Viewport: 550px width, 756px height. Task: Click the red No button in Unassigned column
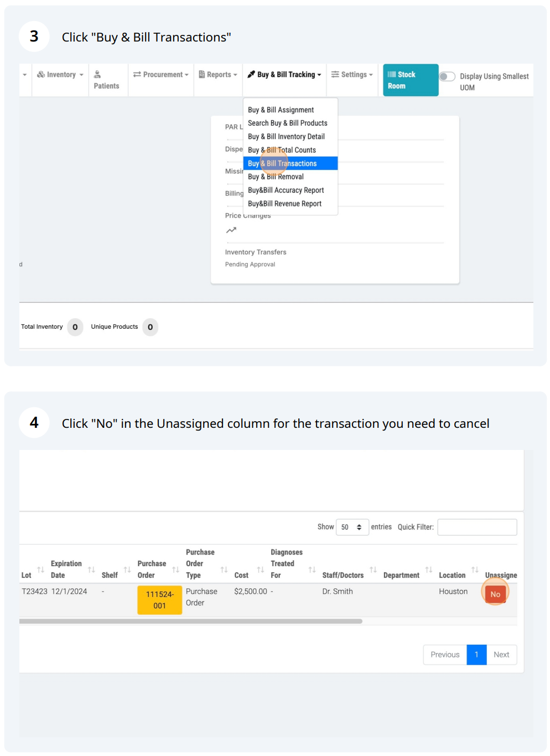[x=495, y=594]
